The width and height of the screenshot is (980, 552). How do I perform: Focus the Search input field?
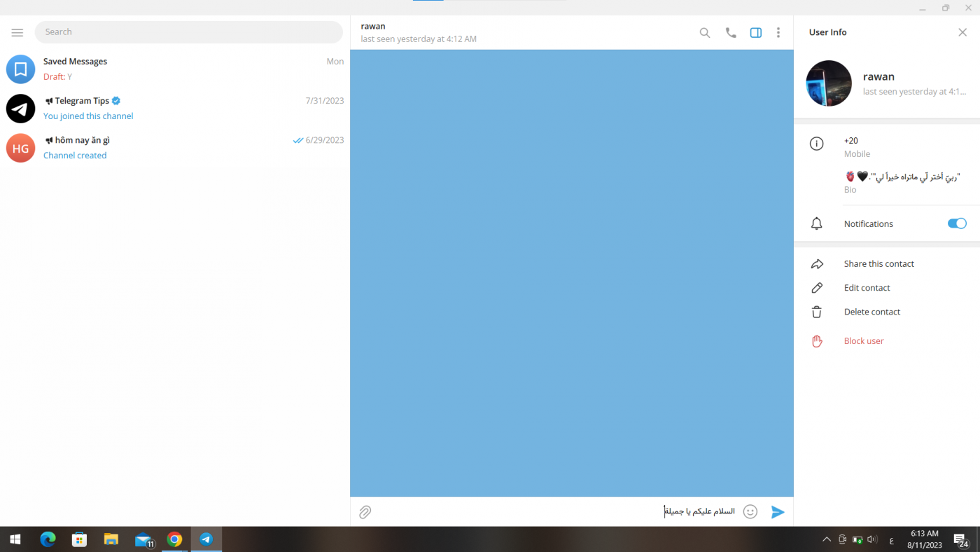coord(189,32)
